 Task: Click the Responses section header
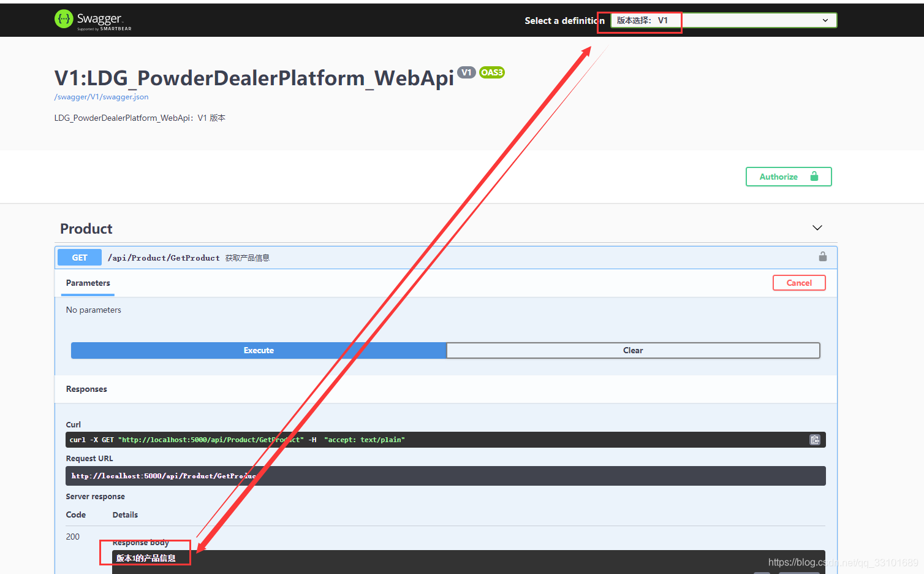[86, 389]
